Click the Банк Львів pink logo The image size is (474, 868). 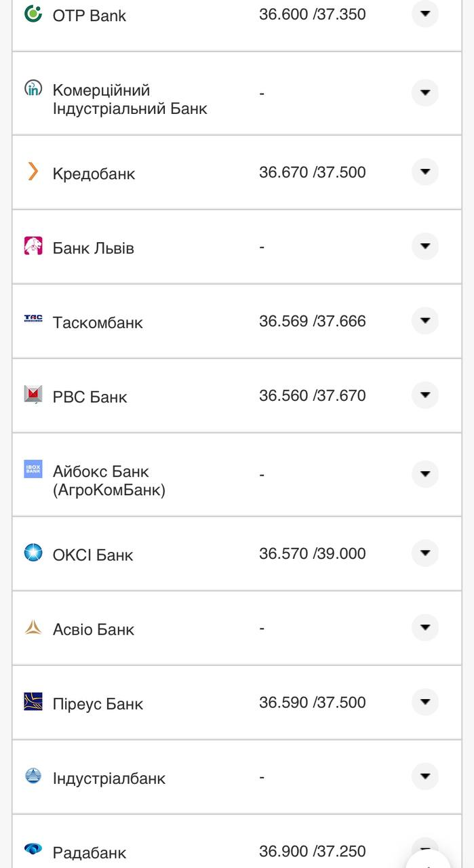pyautogui.click(x=33, y=246)
